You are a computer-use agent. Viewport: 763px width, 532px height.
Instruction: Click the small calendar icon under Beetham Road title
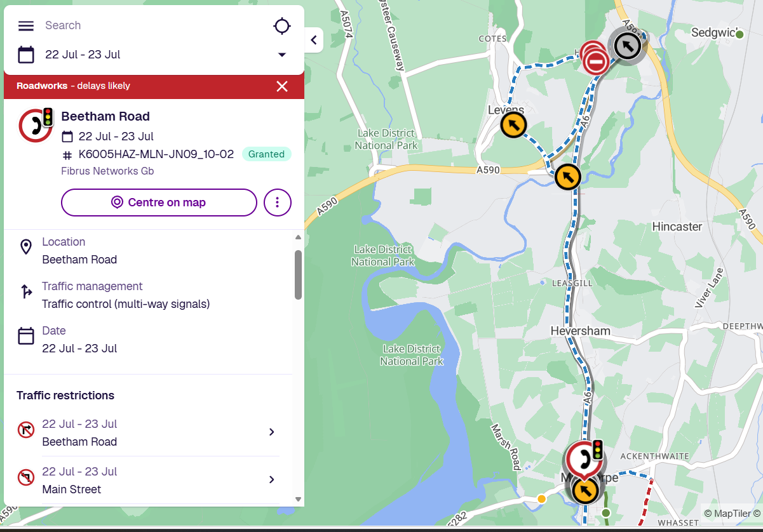pyautogui.click(x=67, y=136)
